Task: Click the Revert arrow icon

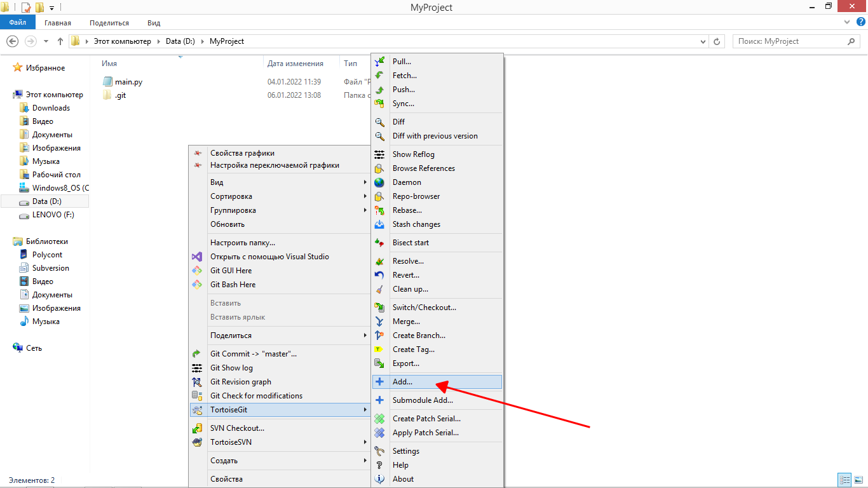Action: point(380,275)
